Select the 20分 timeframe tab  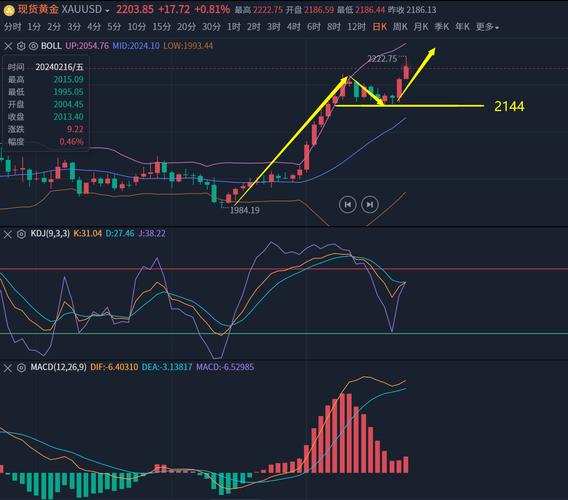[x=187, y=27]
